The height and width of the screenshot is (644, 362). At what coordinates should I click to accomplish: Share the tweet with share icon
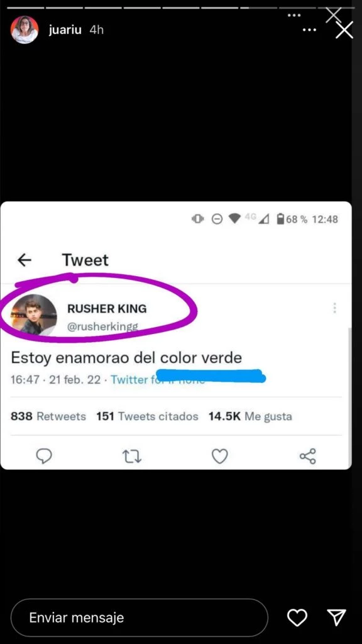coord(308,457)
